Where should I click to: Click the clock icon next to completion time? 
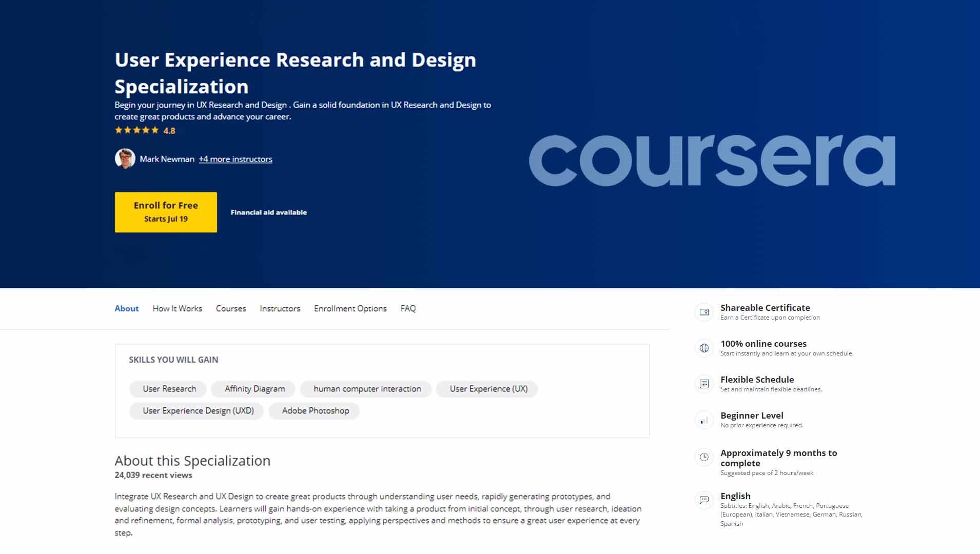703,457
